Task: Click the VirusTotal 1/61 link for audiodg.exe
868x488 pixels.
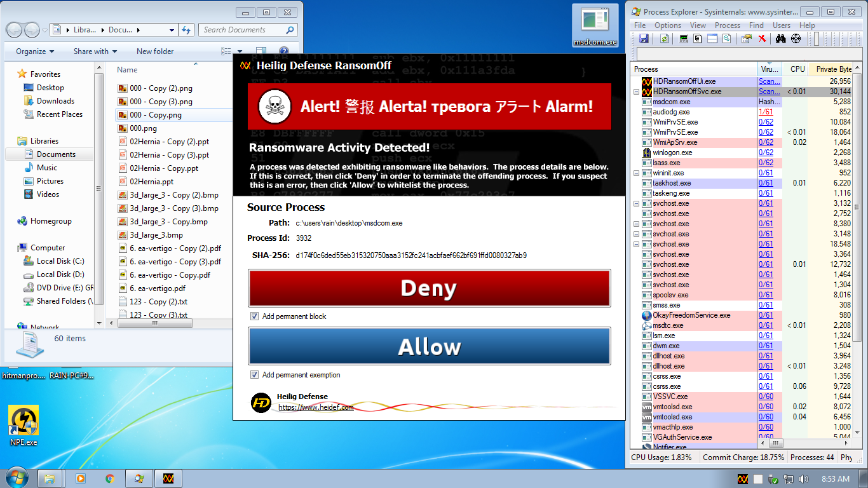Action: pyautogui.click(x=766, y=112)
